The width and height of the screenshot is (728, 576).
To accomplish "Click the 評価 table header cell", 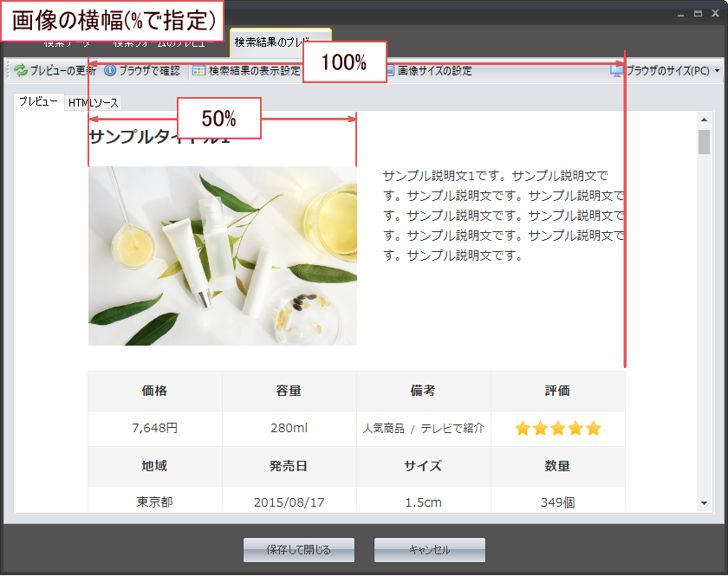I will point(557,391).
